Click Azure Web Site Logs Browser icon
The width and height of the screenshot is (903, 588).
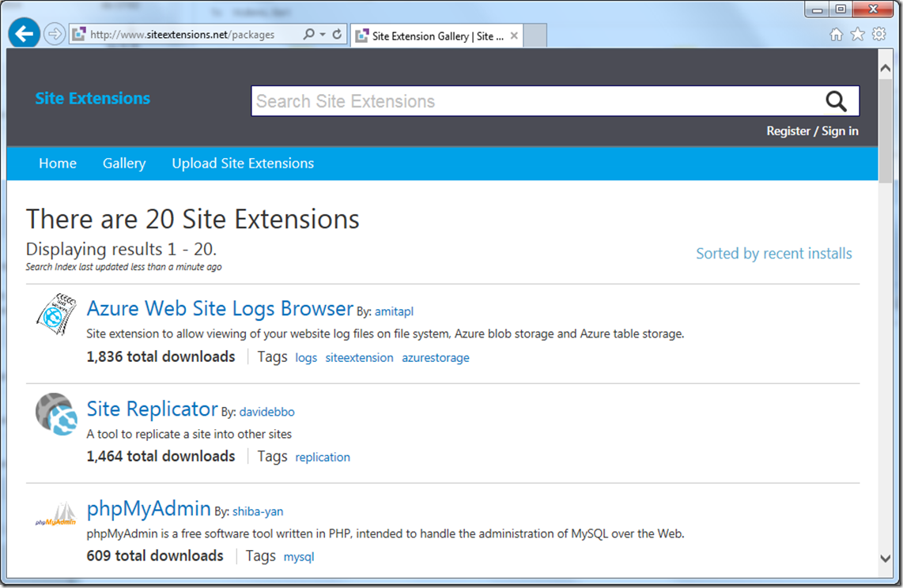56,314
